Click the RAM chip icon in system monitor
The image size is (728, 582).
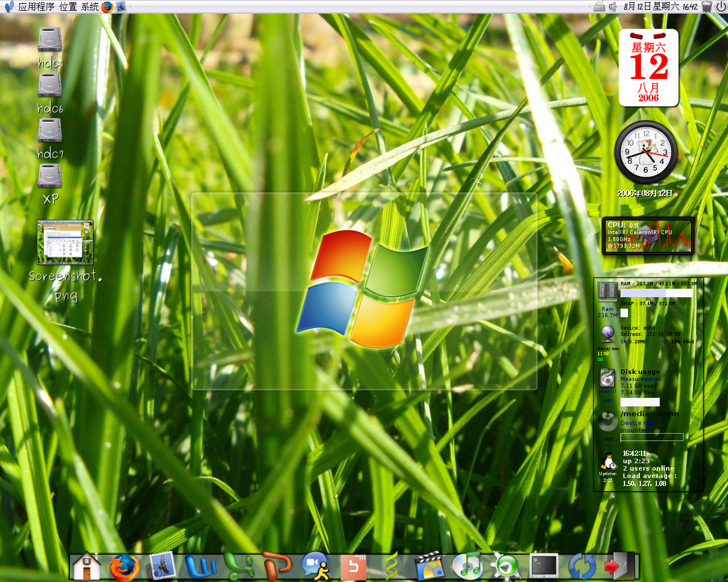(x=607, y=292)
